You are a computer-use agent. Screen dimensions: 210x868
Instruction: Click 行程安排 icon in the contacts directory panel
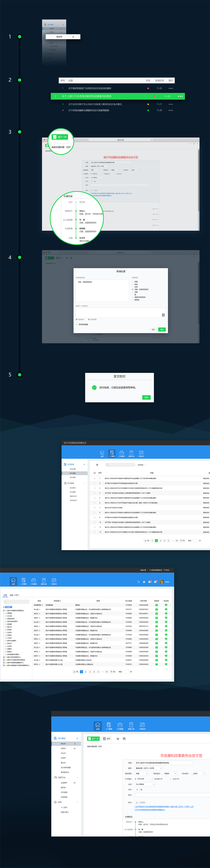[54, 581]
